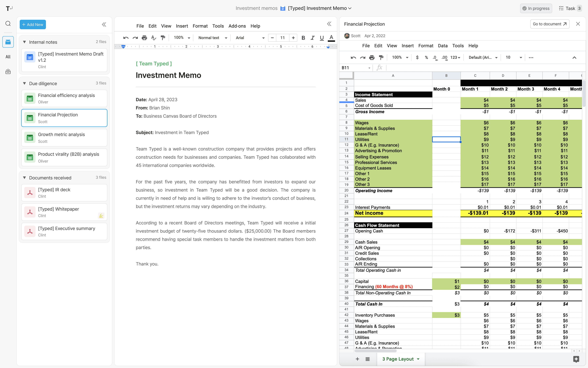The image size is (588, 368).
Task: Click the search icon in left sidebar
Action: pos(8,24)
